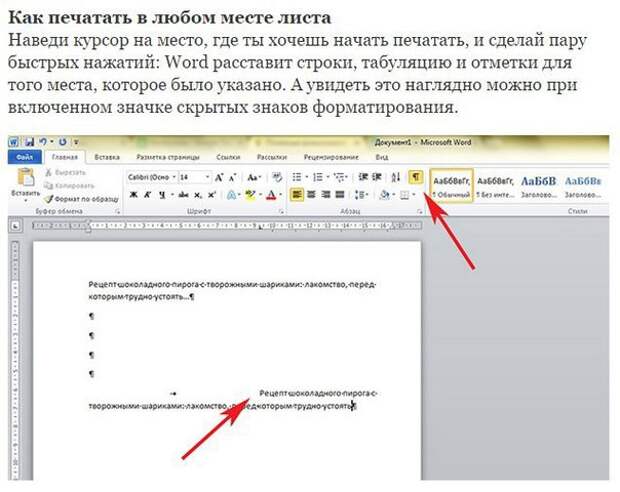Click the subscript x₂ icon
Image resolution: width=620 pixels, height=492 pixels.
(197, 195)
